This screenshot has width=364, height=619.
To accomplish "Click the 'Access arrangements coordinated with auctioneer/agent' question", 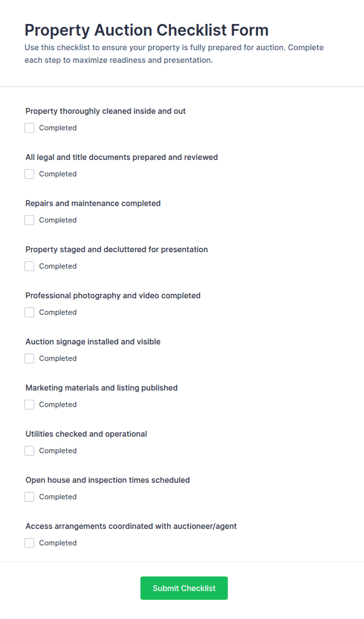I will 131,526.
